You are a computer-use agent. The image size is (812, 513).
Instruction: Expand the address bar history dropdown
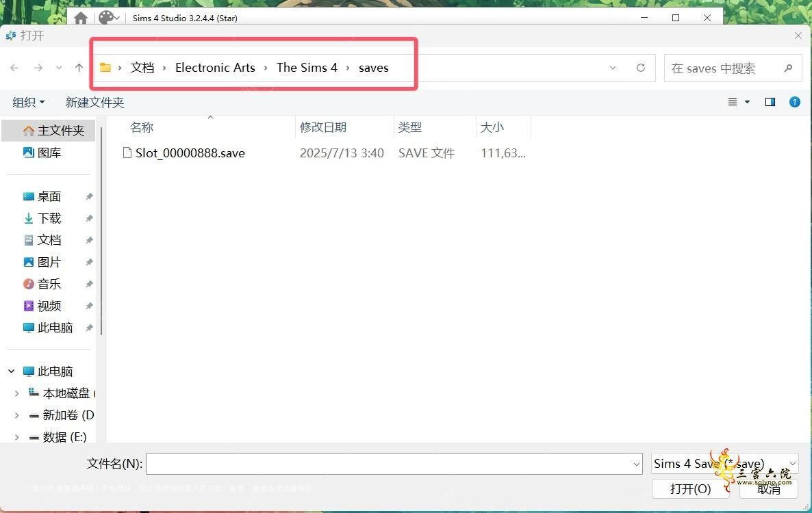tap(613, 68)
